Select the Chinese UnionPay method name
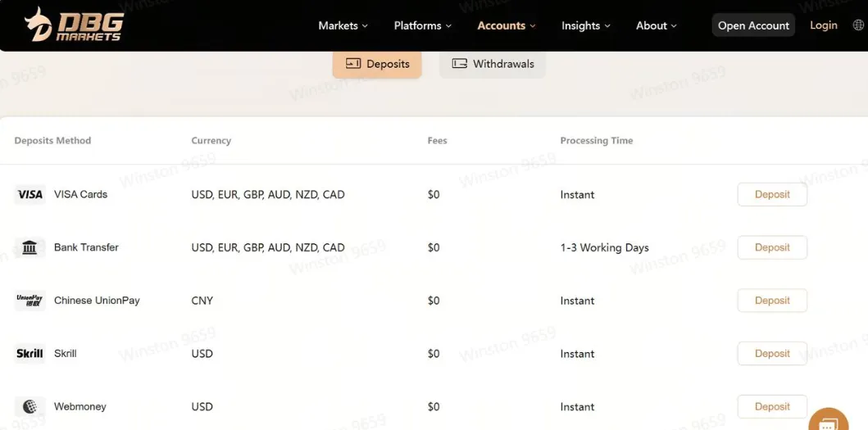Viewport: 868px width, 430px height. pyautogui.click(x=97, y=301)
